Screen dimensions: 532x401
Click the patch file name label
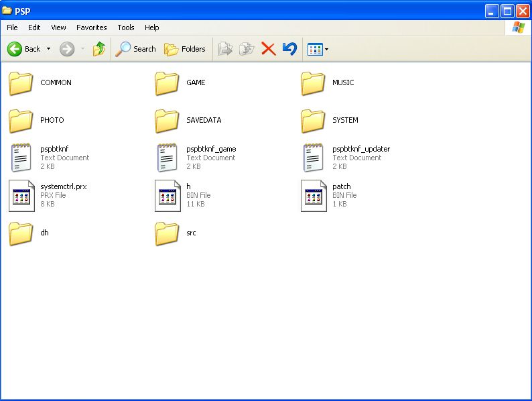(x=342, y=186)
